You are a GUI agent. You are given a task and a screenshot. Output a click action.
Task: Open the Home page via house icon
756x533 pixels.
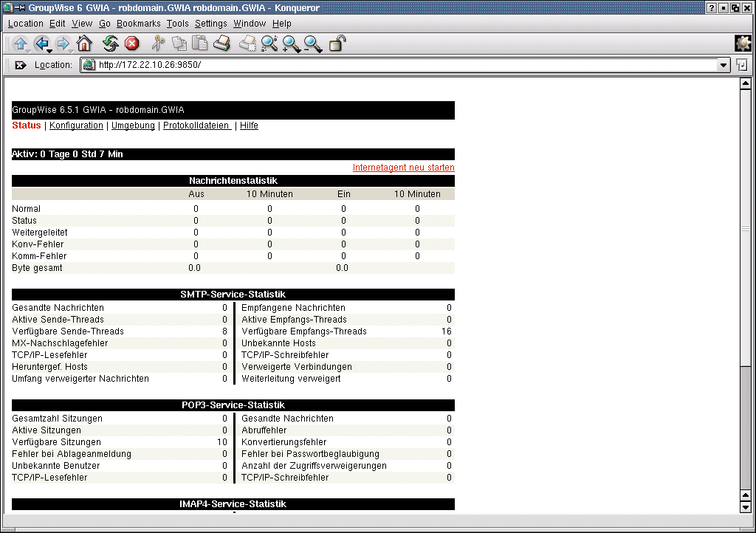(x=84, y=44)
